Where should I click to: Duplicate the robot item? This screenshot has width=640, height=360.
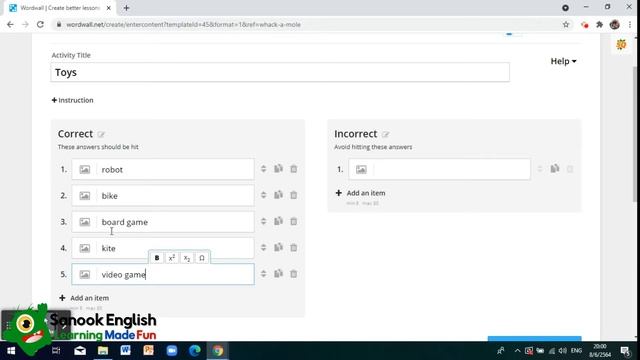coord(278,169)
